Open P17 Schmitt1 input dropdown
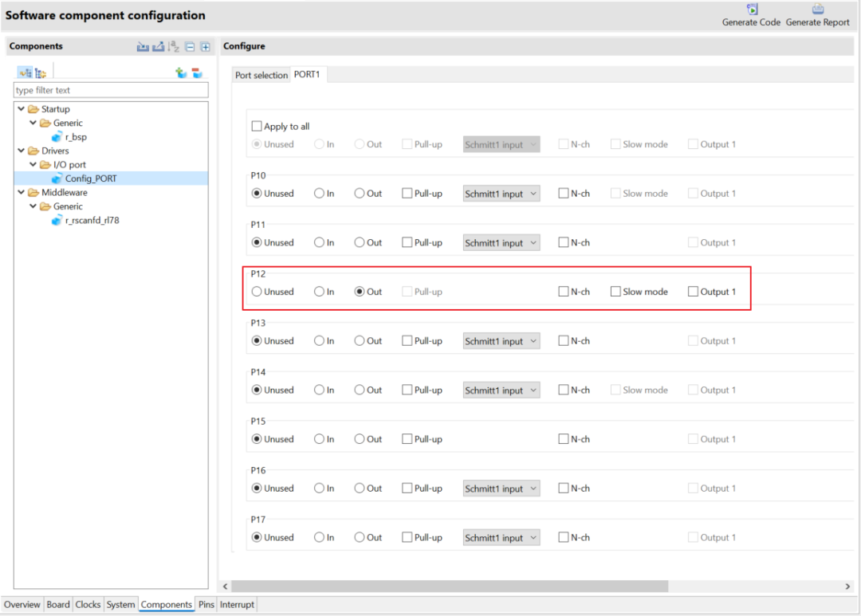This screenshot has height=616, width=861. click(501, 537)
